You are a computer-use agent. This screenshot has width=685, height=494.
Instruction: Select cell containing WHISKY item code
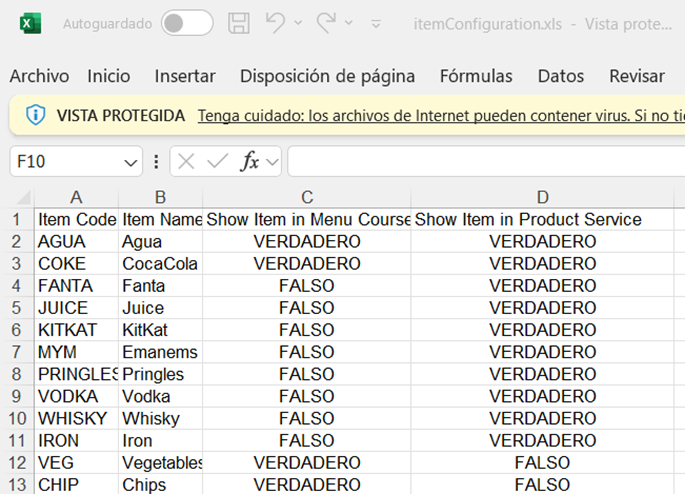coord(67,418)
